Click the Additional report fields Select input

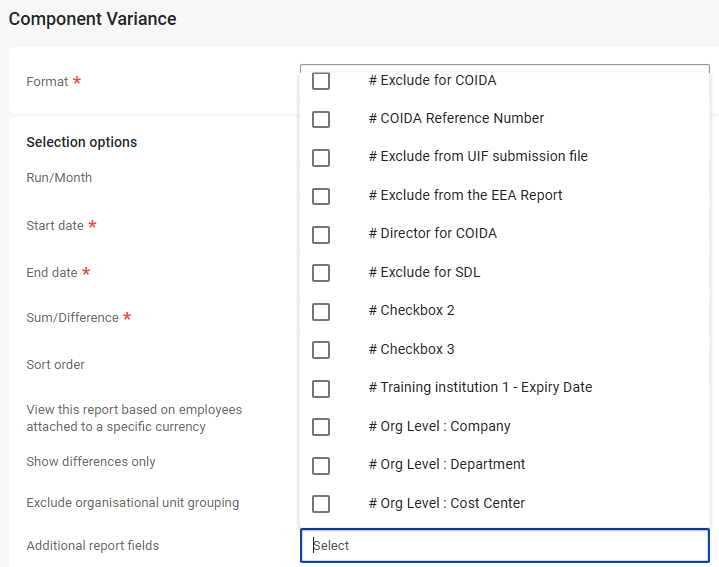pos(504,545)
